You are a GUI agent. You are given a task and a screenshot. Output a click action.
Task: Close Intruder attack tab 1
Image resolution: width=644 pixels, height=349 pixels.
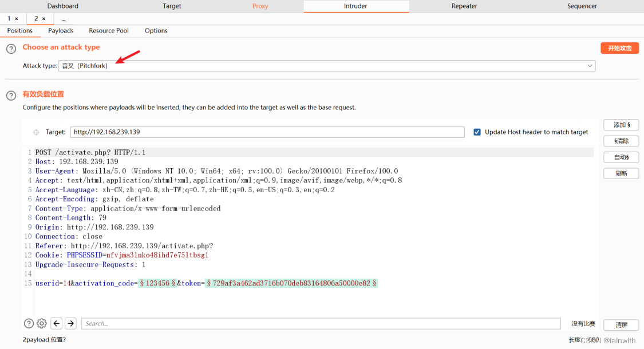17,19
